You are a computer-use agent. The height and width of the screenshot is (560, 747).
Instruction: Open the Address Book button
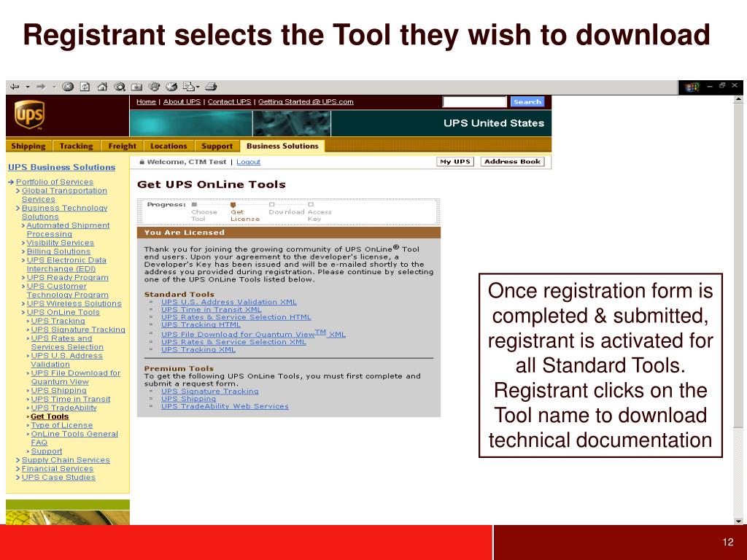(512, 161)
